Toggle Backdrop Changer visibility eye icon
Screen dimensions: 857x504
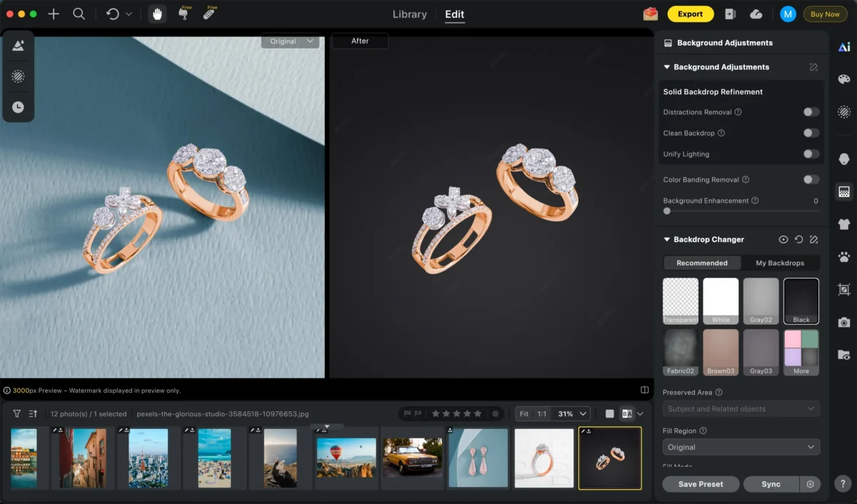(783, 240)
